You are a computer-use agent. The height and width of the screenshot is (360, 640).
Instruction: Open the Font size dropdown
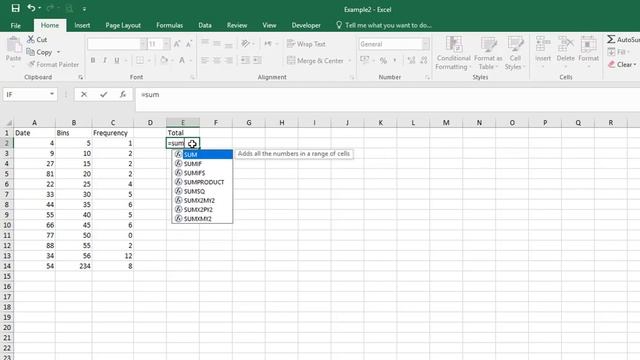click(166, 44)
